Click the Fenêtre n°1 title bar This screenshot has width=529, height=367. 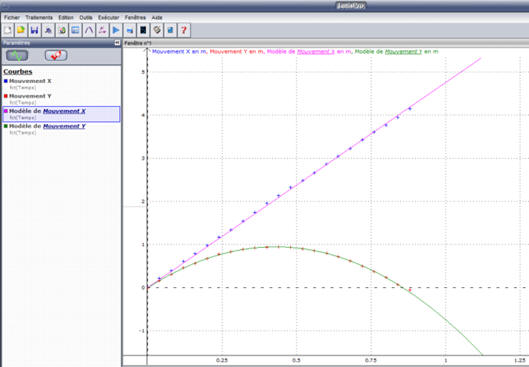[325, 43]
